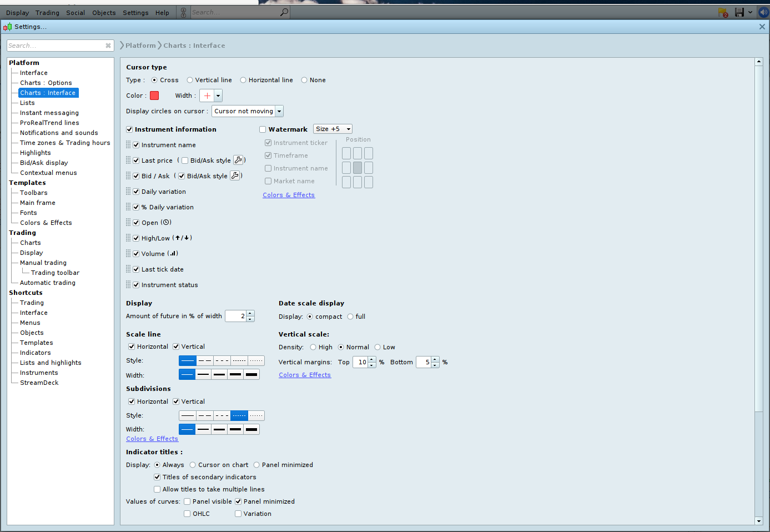Open the Watermark Size +5 dropdown
770x532 pixels.
[333, 129]
